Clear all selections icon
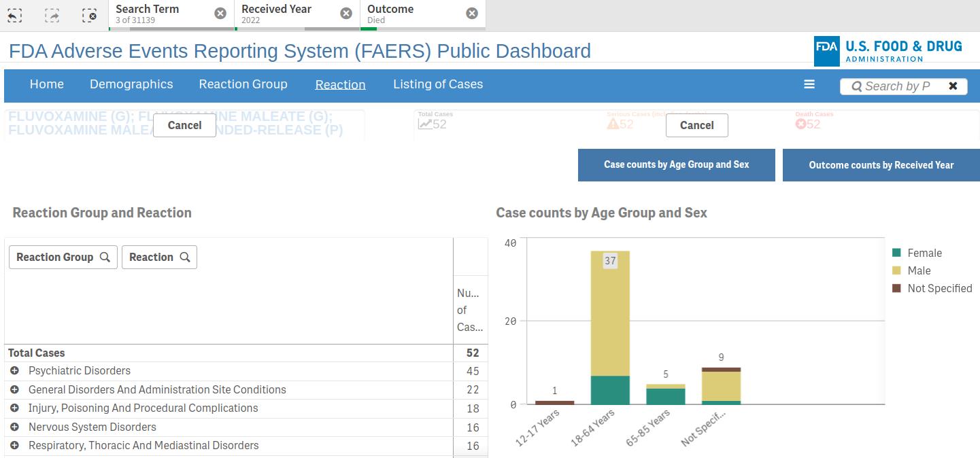The height and width of the screenshot is (458, 980). (x=89, y=15)
